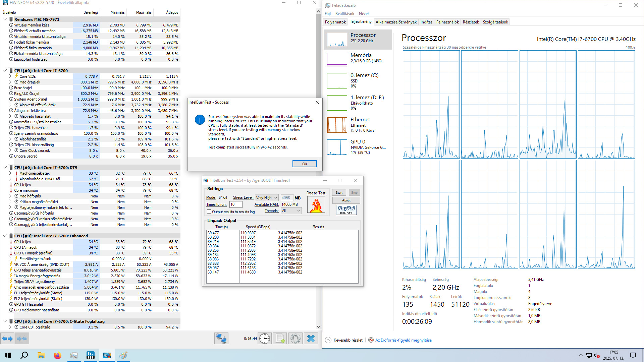
Task: Enable Output results to results.log checkbox
Action: point(209,212)
